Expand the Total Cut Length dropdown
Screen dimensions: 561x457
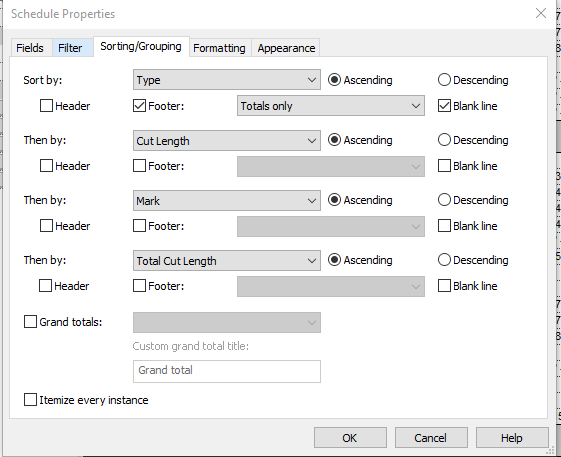[227, 261]
